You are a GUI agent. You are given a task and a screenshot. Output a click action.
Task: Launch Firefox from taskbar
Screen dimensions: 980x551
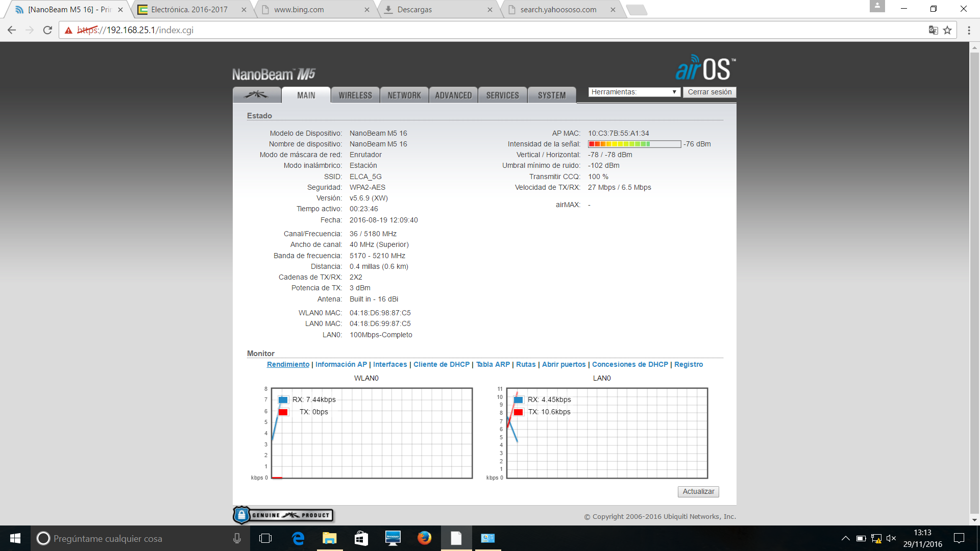coord(425,538)
